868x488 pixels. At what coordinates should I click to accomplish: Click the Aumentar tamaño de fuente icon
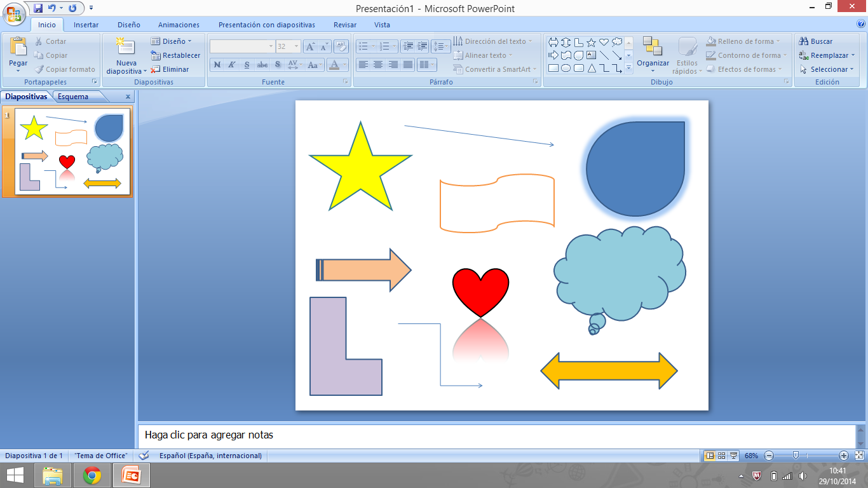pos(309,46)
